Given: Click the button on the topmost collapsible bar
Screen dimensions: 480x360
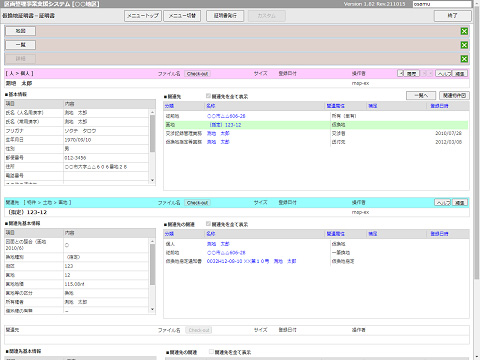Looking at the screenshot, I should pyautogui.click(x=21, y=31).
